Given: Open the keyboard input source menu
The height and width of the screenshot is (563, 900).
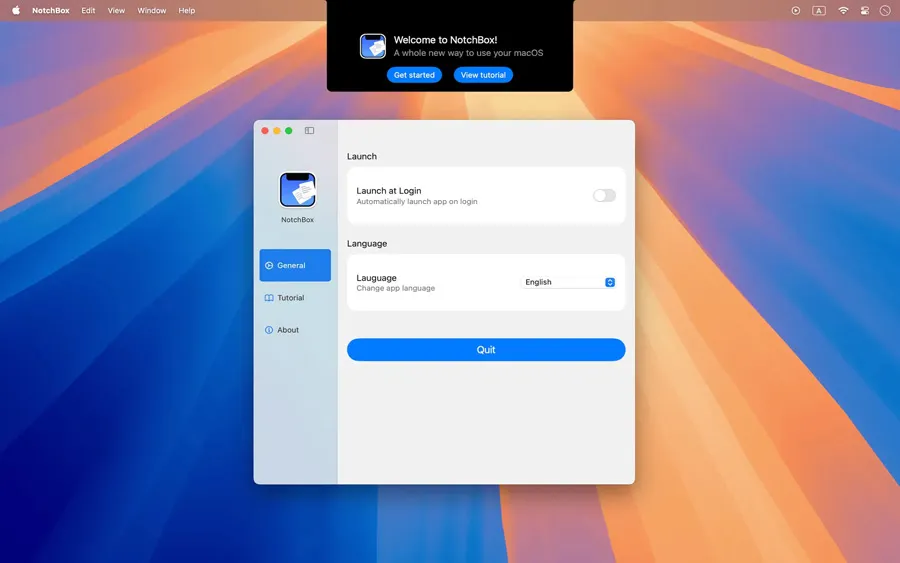Looking at the screenshot, I should click(819, 10).
